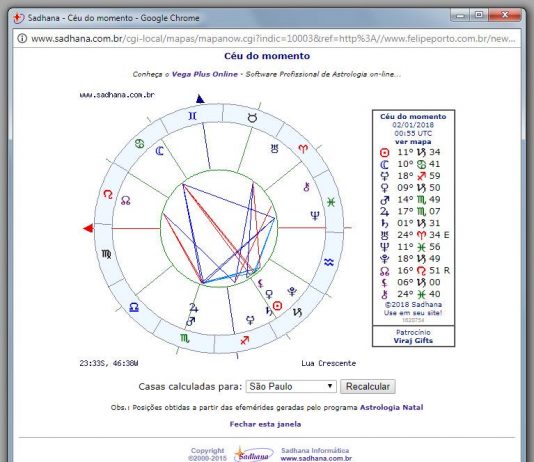Viewport: 534px width, 462px height.
Task: Click the Leo sign on the zodiac ring
Action: click(108, 194)
